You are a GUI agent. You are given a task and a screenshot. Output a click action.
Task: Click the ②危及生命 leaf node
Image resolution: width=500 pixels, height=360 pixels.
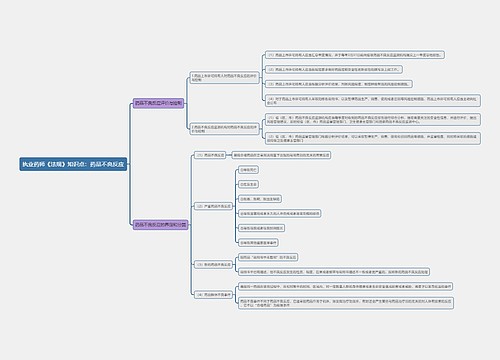point(248,184)
